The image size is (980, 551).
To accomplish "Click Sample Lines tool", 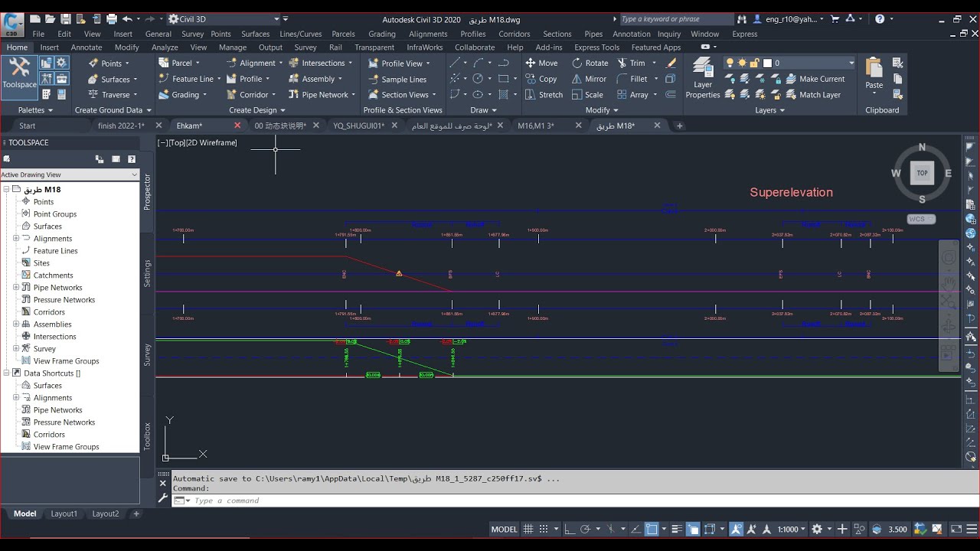I will 397,80.
